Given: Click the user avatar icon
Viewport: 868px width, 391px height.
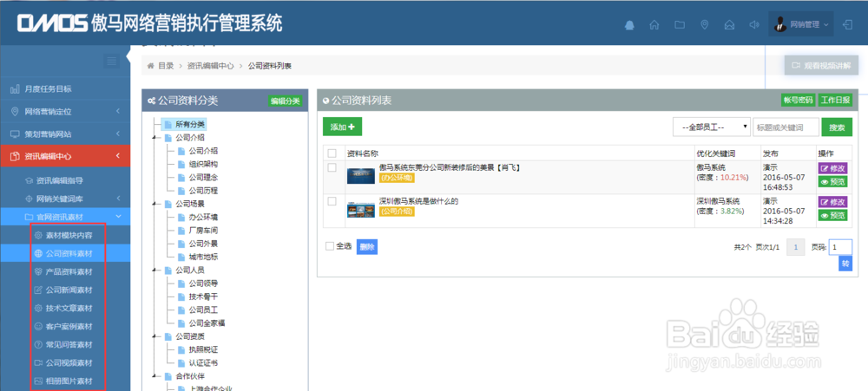Looking at the screenshot, I should coord(780,24).
